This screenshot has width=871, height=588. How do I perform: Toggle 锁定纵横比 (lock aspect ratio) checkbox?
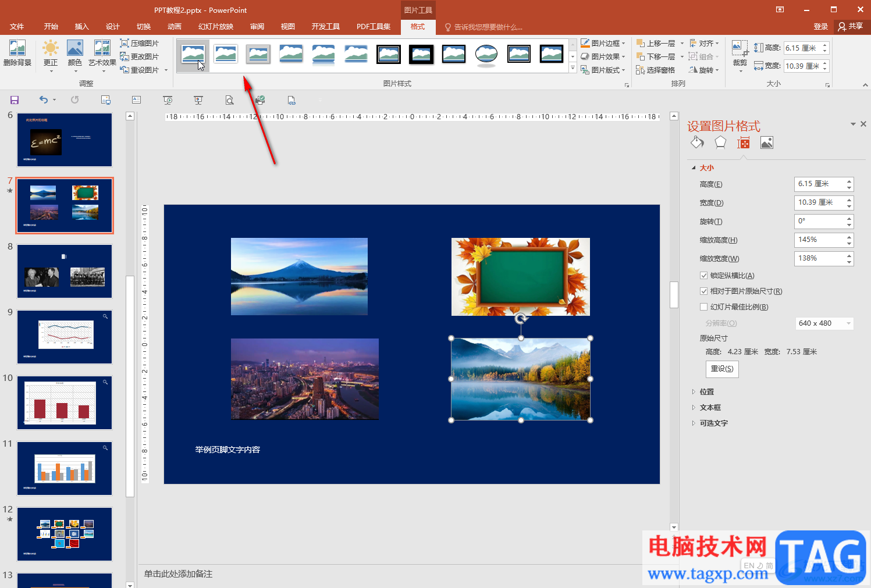[704, 276]
